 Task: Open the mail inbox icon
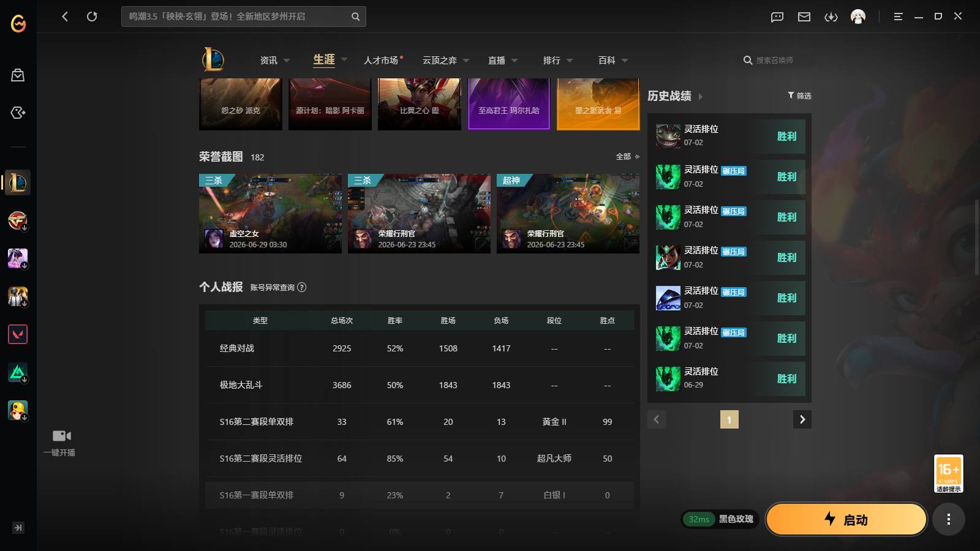[x=804, y=17]
